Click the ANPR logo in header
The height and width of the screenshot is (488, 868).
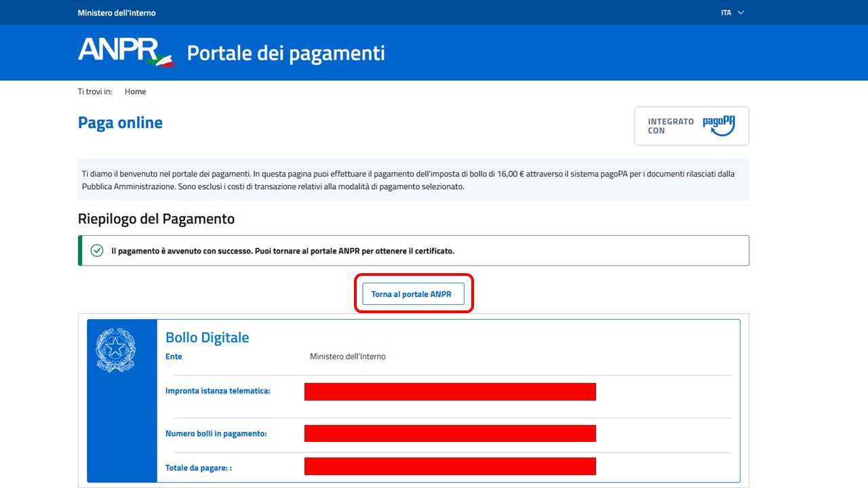125,52
